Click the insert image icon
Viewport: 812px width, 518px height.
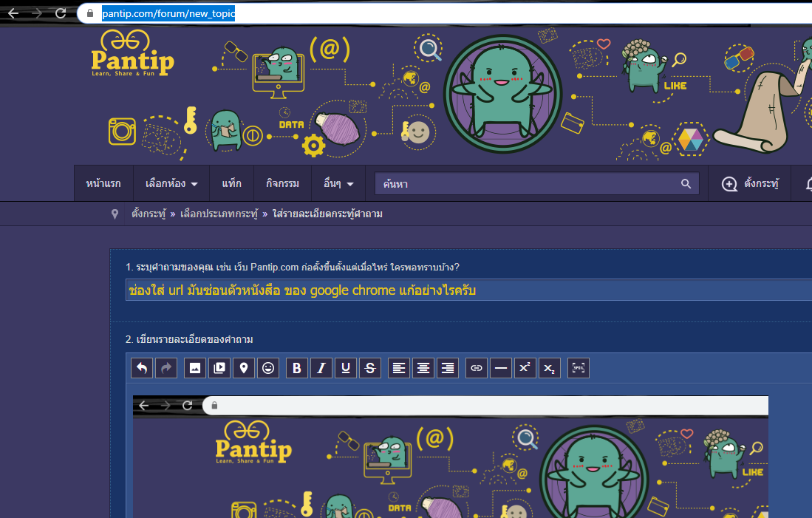(x=195, y=368)
